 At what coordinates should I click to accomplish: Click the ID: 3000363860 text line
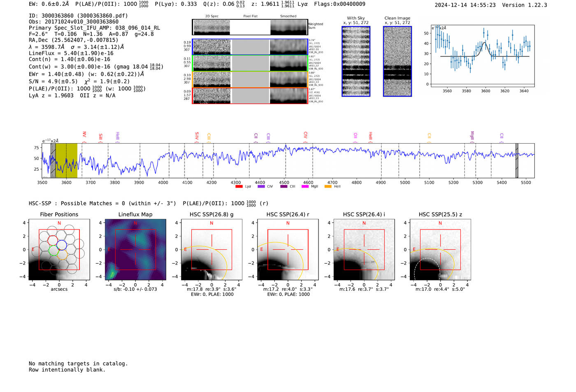[x=78, y=16]
